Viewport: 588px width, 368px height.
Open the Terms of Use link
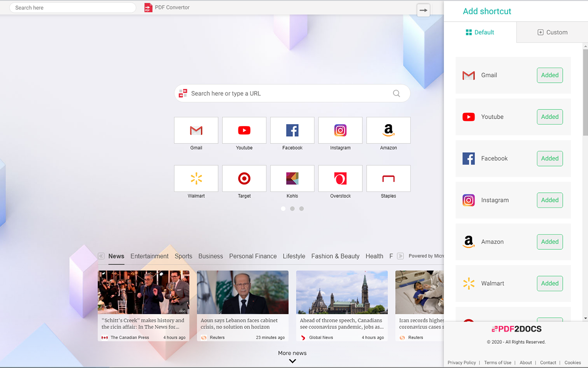pyautogui.click(x=498, y=362)
